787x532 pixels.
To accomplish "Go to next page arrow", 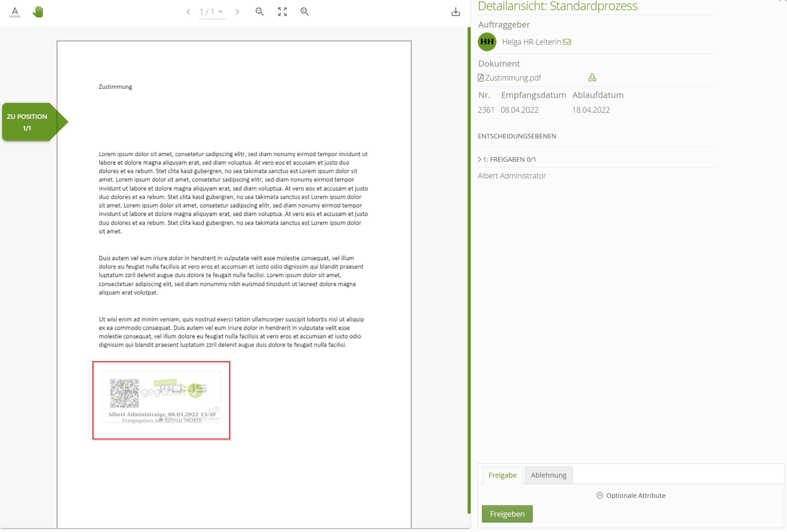I will [x=237, y=12].
